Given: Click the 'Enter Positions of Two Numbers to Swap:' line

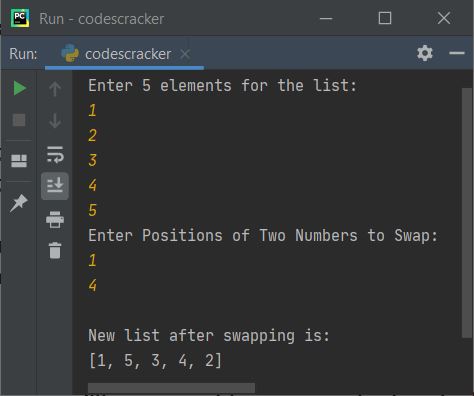Looking at the screenshot, I should click(263, 236).
